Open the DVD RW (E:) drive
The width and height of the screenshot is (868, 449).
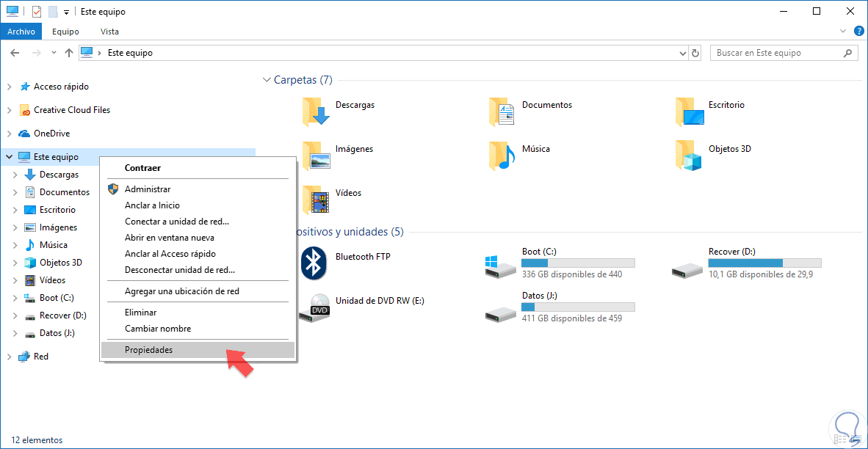click(316, 306)
